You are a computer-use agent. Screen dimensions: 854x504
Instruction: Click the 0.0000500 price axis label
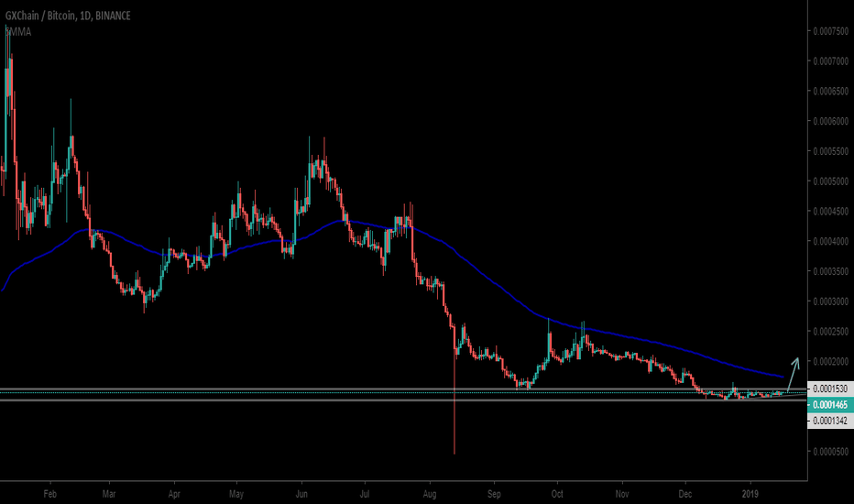tap(830, 452)
